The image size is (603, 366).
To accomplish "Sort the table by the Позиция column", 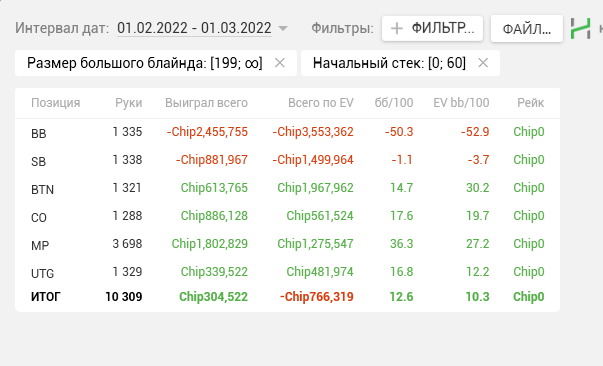I will click(x=56, y=103).
